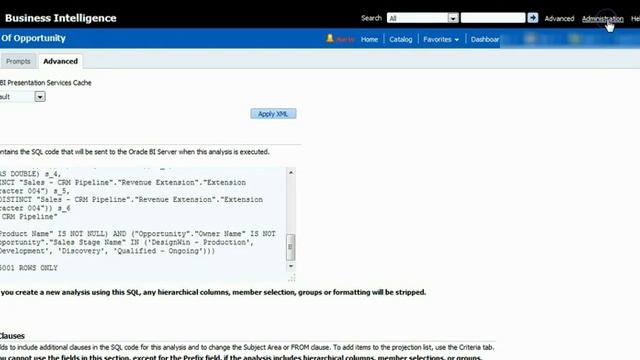The width and height of the screenshot is (640, 360).
Task: Go to Home in navigation bar
Action: 369,40
